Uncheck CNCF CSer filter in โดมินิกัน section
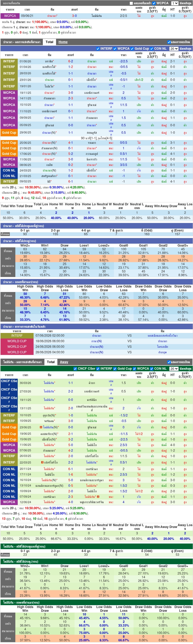 [x=75, y=369]
